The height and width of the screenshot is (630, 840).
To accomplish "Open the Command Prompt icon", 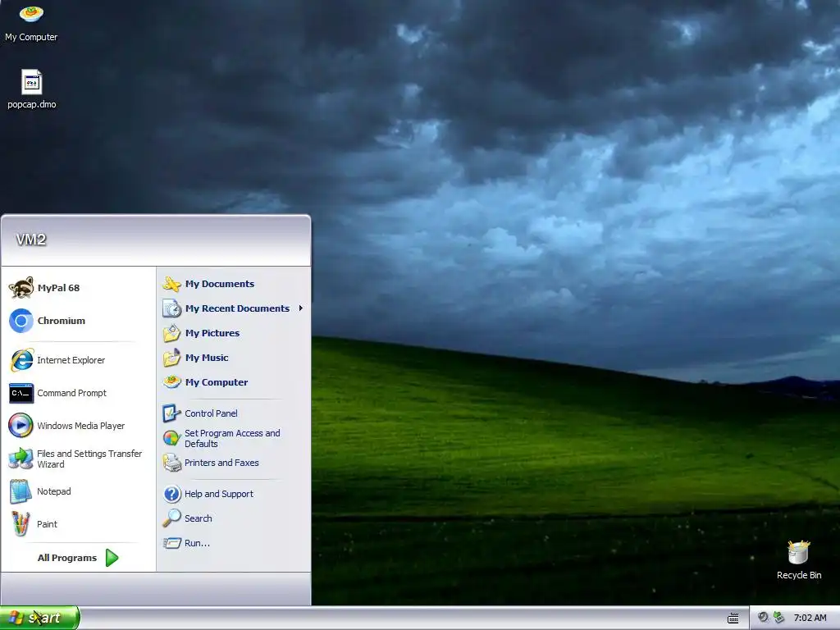I will (x=21, y=393).
